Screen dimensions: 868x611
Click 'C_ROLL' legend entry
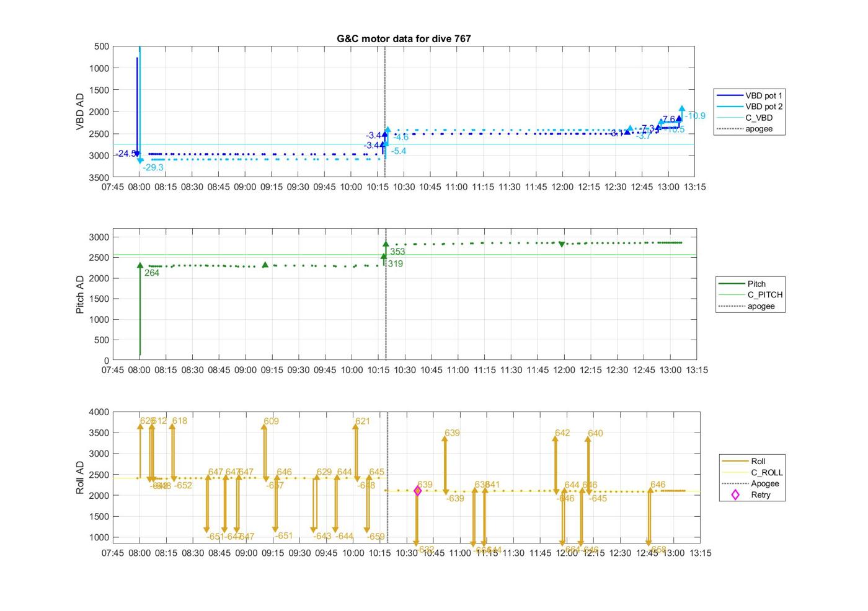pos(753,472)
